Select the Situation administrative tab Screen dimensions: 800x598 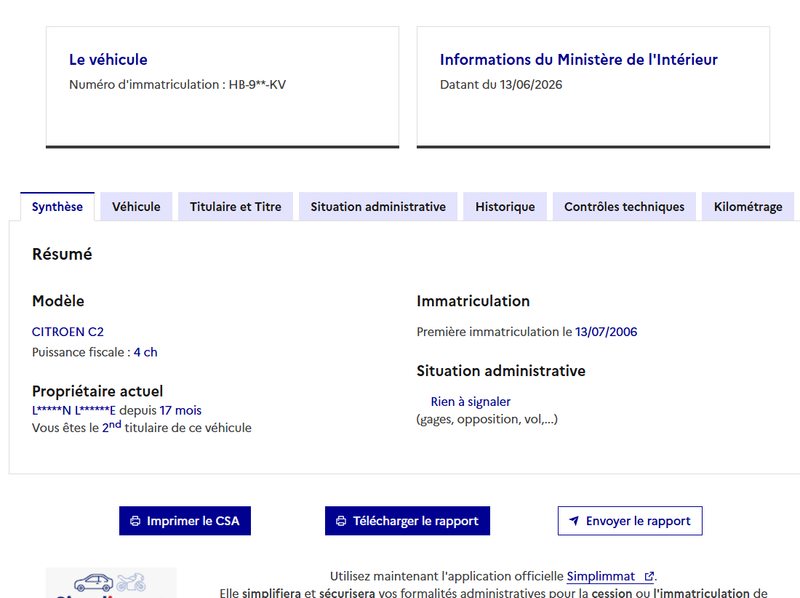coord(378,207)
